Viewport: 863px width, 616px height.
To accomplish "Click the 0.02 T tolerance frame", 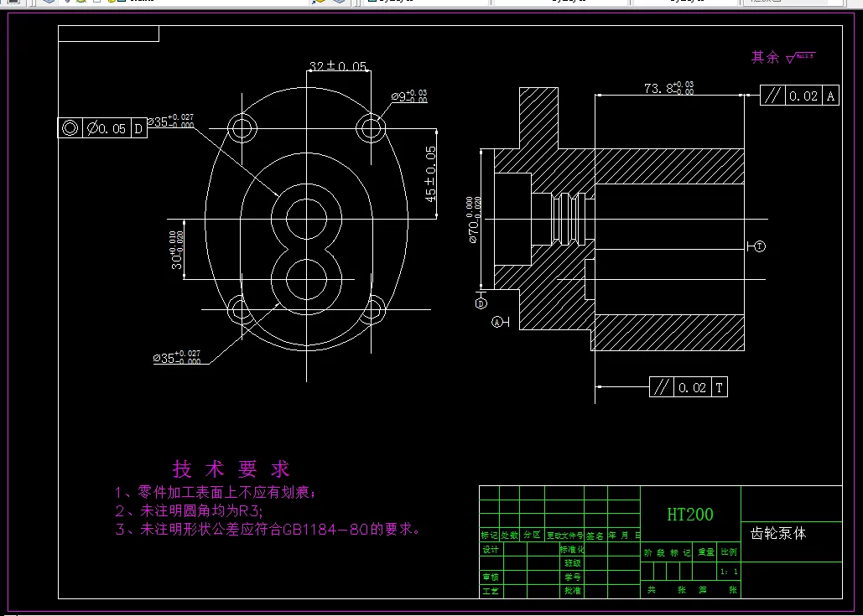I will click(688, 386).
